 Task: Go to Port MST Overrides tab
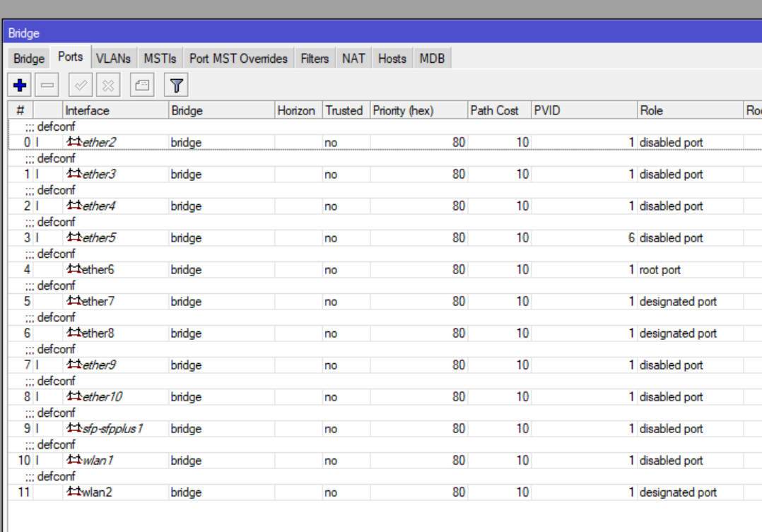click(x=239, y=59)
